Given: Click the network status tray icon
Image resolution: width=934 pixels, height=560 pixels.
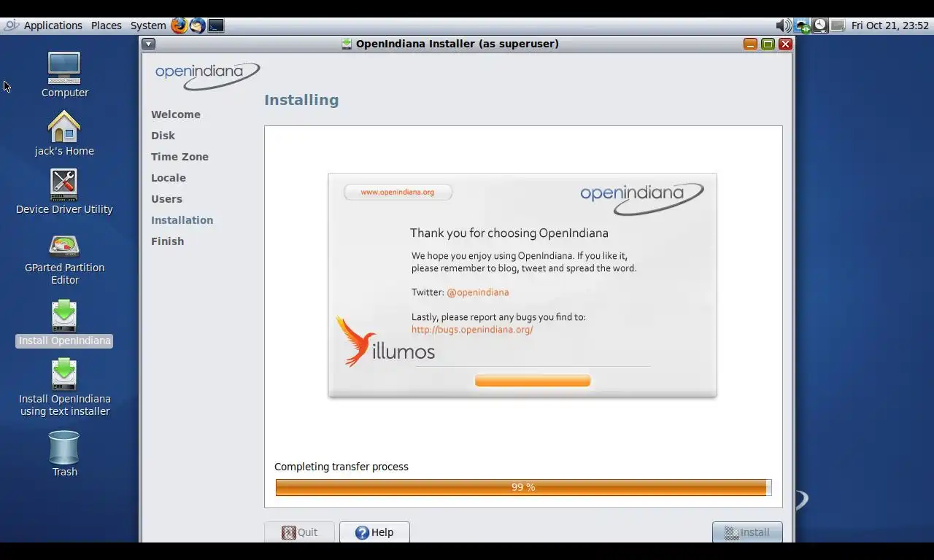Looking at the screenshot, I should coord(802,26).
